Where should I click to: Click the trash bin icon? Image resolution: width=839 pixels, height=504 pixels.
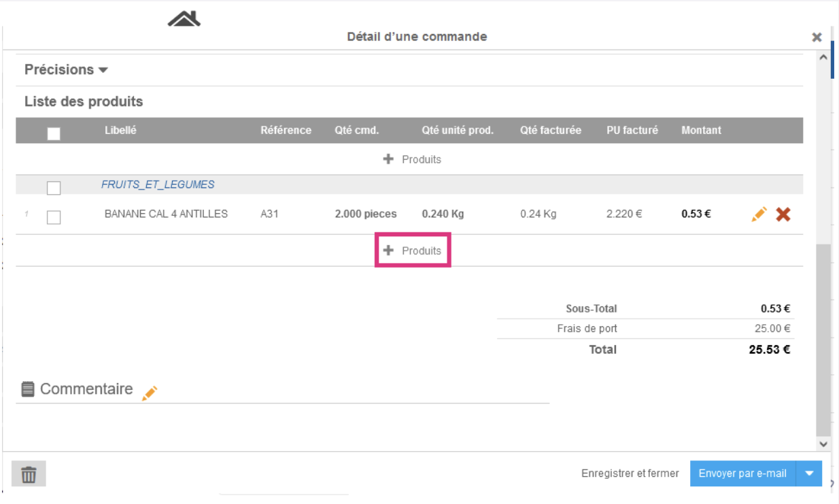pyautogui.click(x=29, y=474)
